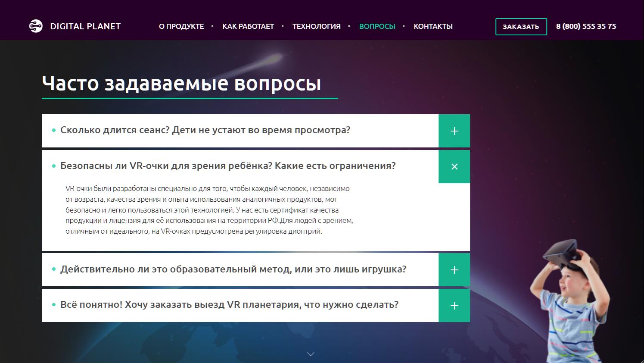Click the heading 'Часто задаваемые вопросы'
This screenshot has height=363, width=644.
pyautogui.click(x=181, y=83)
